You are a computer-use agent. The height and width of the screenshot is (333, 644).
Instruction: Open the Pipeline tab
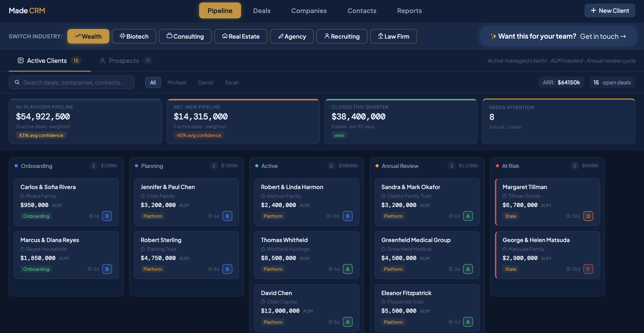220,11
